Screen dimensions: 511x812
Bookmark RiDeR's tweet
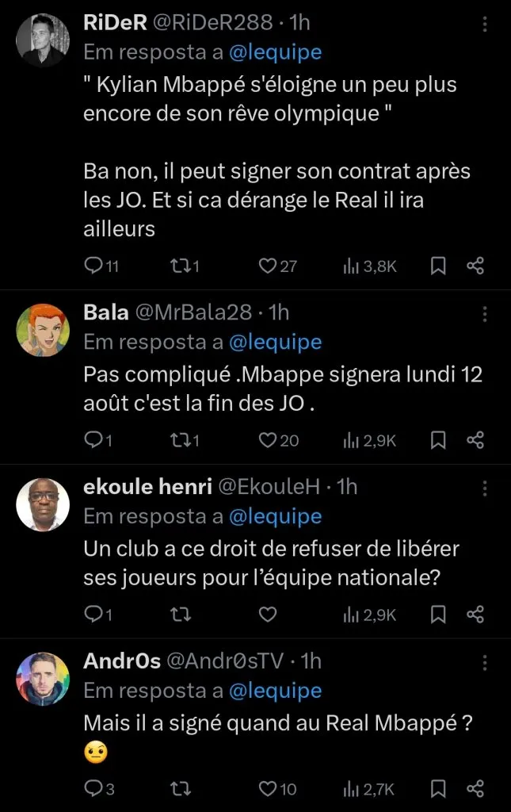(437, 266)
